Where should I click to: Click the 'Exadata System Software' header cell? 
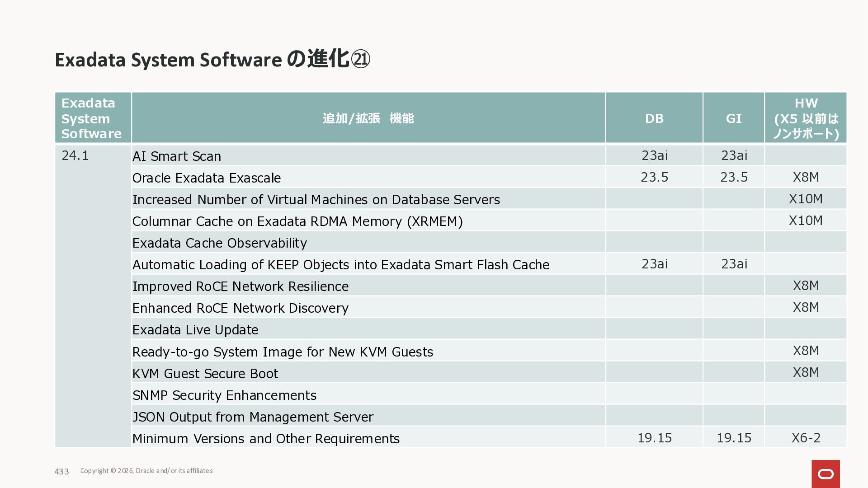[92, 118]
